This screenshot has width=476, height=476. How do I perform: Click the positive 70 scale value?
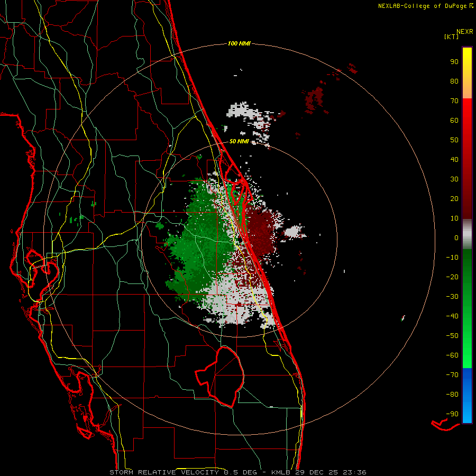point(454,101)
